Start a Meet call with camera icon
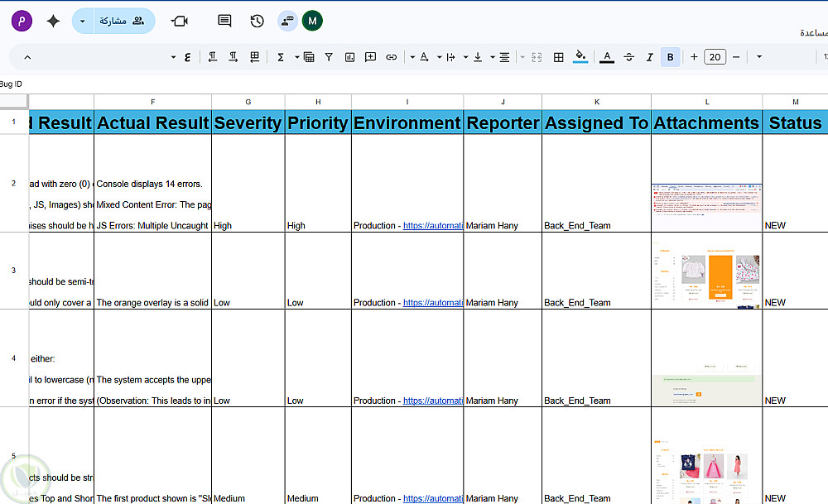The height and width of the screenshot is (504, 828). pos(180,22)
